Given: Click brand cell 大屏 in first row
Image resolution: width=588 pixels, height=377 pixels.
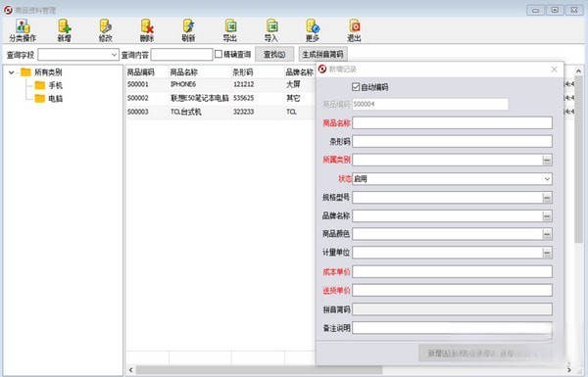Looking at the screenshot, I should [x=293, y=84].
